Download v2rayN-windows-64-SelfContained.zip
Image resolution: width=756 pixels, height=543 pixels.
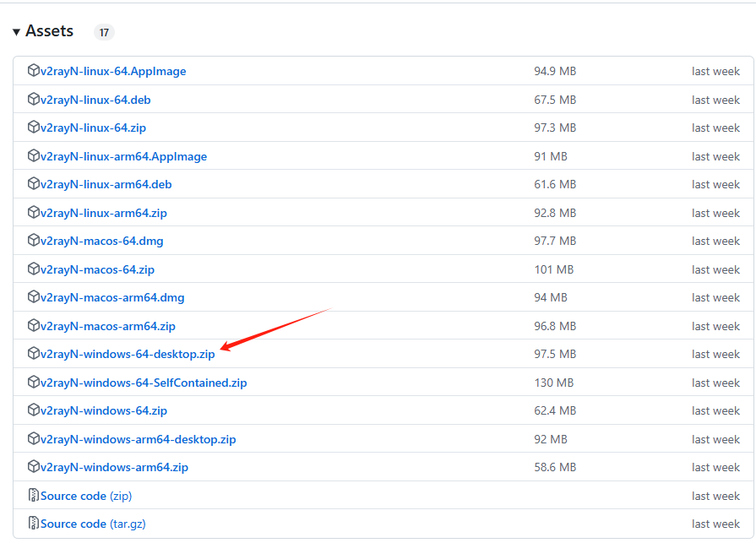point(144,383)
